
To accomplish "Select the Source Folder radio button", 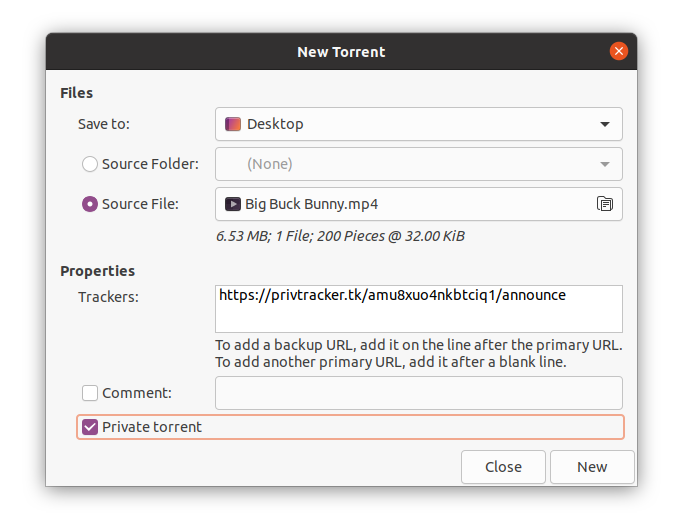I will tap(90, 164).
